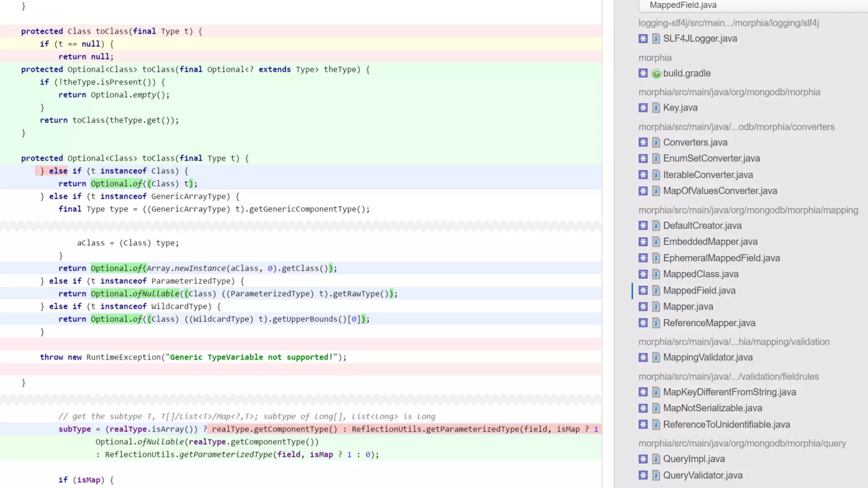This screenshot has height=488, width=868.
Task: Click the modified badge next to MapNotSerializable.java
Action: (x=643, y=408)
